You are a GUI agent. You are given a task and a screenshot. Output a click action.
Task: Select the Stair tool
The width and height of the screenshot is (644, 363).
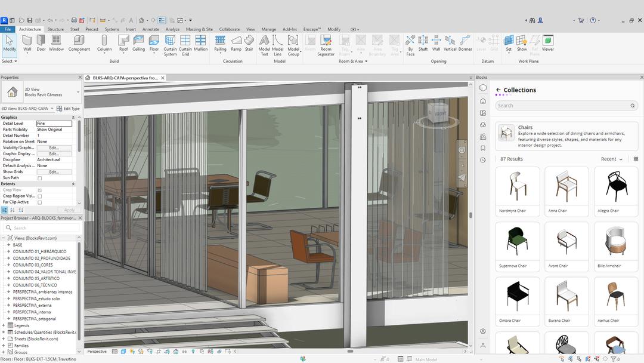249,43
